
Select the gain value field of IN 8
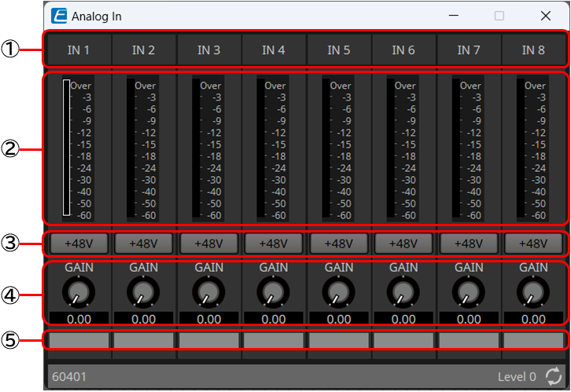click(533, 318)
